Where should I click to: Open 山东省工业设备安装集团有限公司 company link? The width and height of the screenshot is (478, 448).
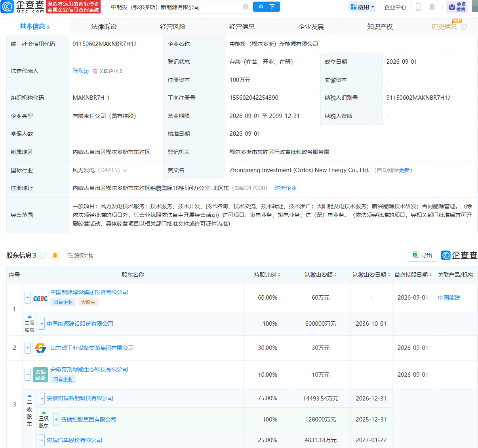[92, 348]
